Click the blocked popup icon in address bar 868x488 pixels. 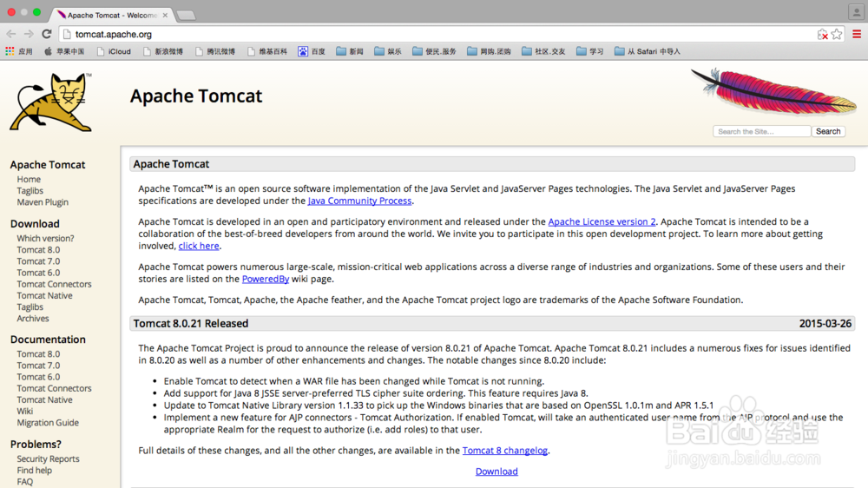[823, 35]
